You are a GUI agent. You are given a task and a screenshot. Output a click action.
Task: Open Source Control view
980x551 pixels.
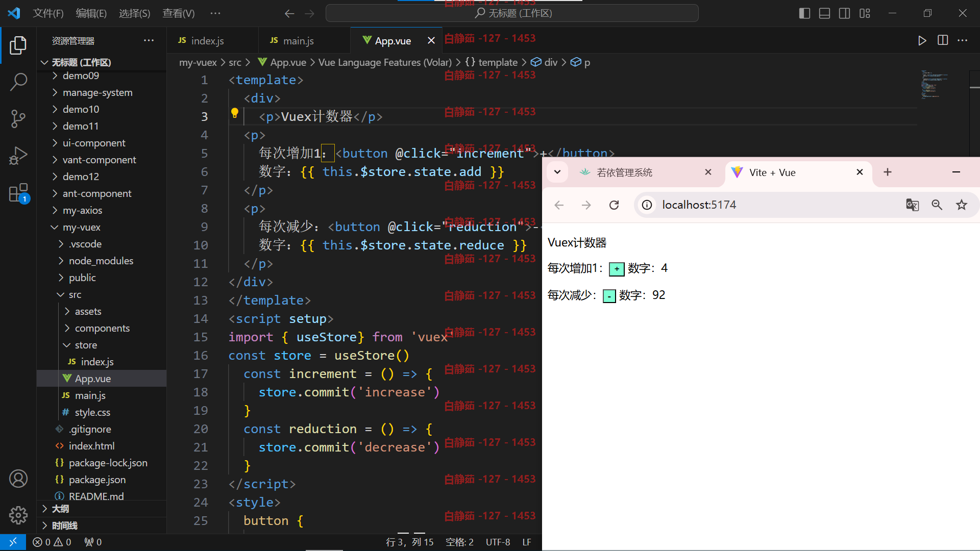18,118
